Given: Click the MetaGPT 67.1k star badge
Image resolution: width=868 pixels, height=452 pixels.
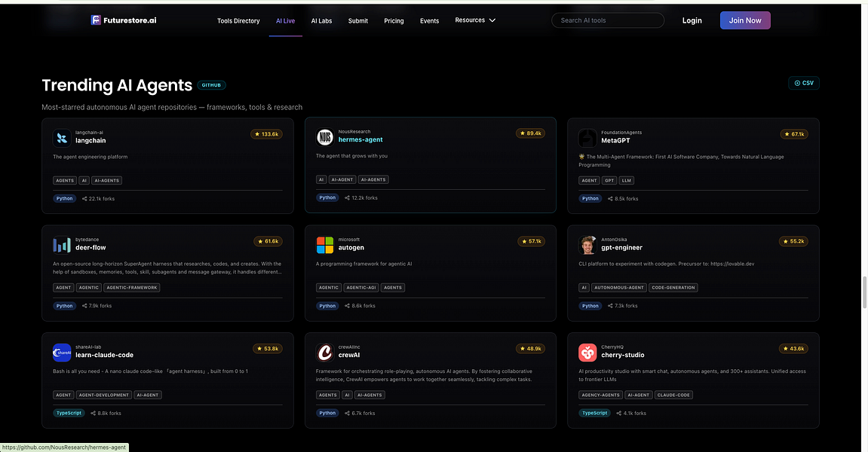Looking at the screenshot, I should click(x=794, y=134).
